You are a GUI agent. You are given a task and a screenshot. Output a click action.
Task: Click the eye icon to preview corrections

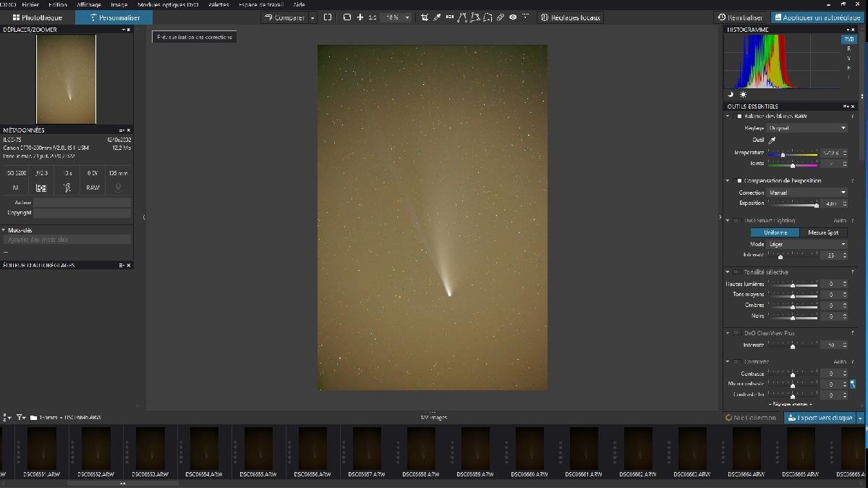click(513, 17)
